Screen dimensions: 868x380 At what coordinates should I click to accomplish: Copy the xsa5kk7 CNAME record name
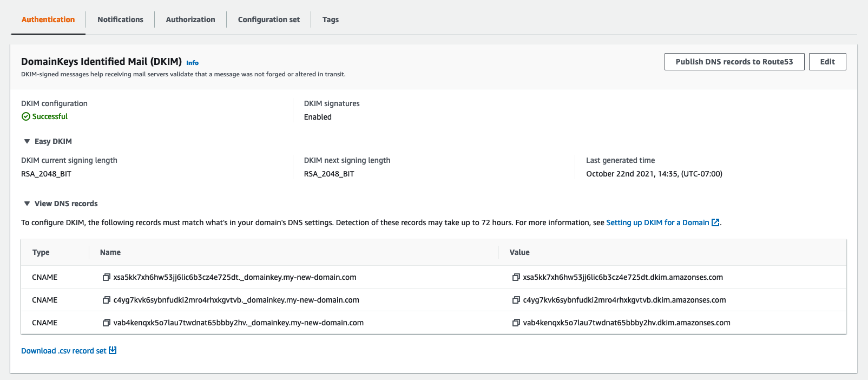107,277
